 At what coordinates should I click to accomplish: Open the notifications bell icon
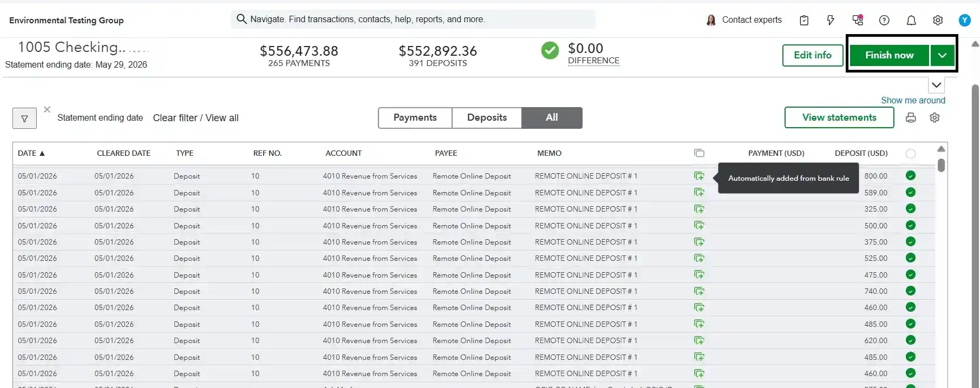tap(911, 20)
